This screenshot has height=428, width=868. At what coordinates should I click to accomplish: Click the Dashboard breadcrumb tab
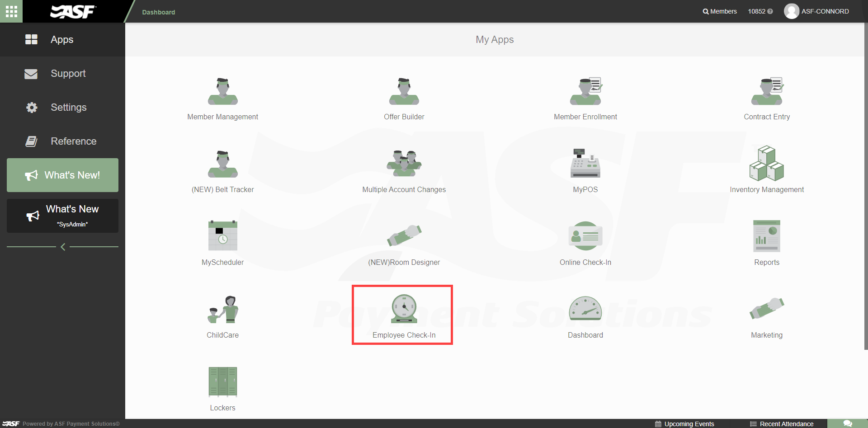[159, 12]
